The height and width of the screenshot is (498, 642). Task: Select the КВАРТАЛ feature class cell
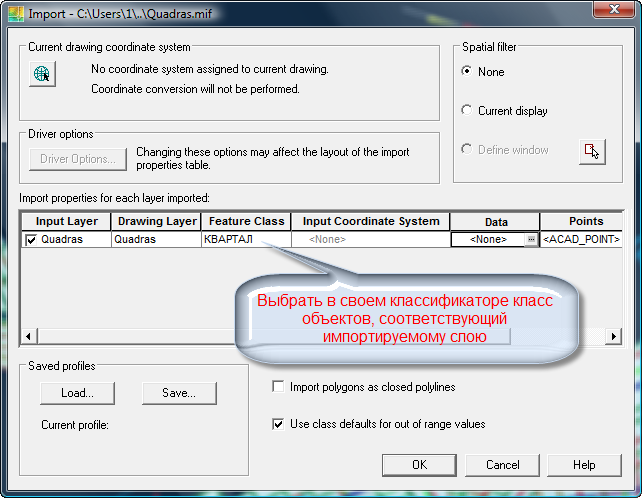(x=246, y=239)
